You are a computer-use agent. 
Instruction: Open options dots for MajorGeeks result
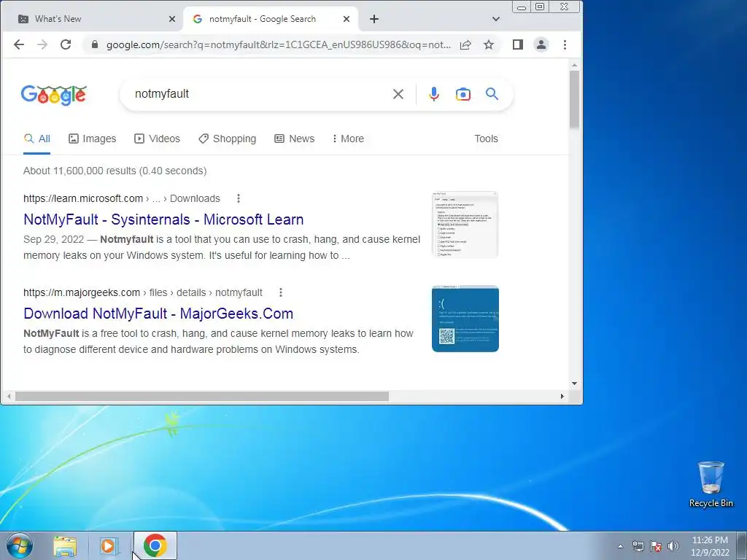pyautogui.click(x=281, y=292)
